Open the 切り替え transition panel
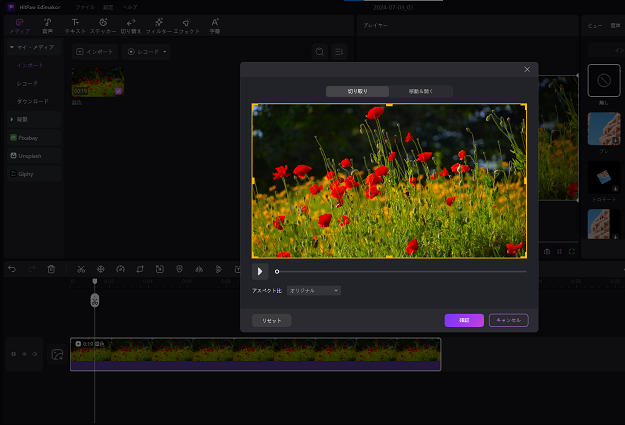The height and width of the screenshot is (425, 625). point(131,26)
